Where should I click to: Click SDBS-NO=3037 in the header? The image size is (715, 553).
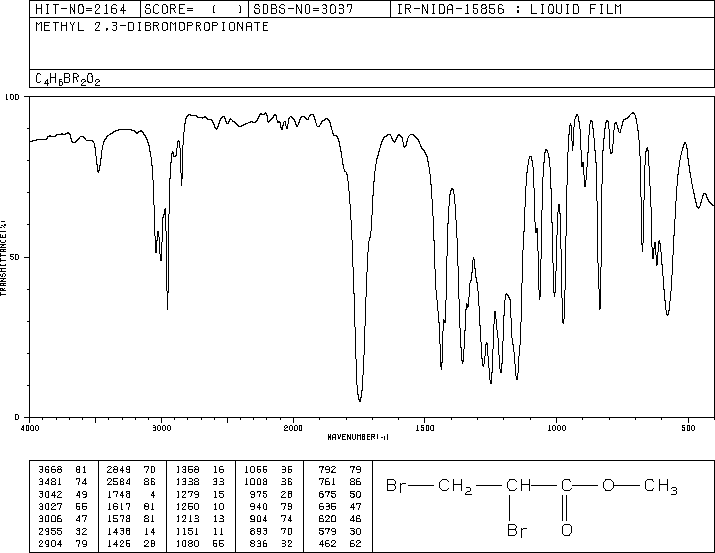pos(303,9)
